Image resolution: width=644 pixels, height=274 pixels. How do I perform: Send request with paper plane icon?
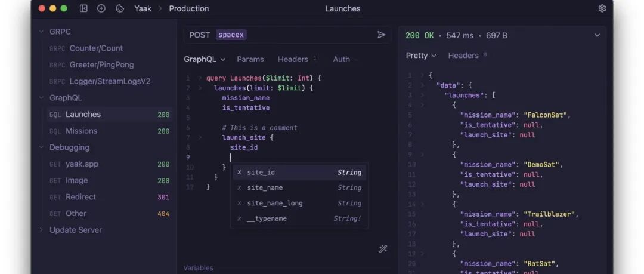tap(382, 35)
